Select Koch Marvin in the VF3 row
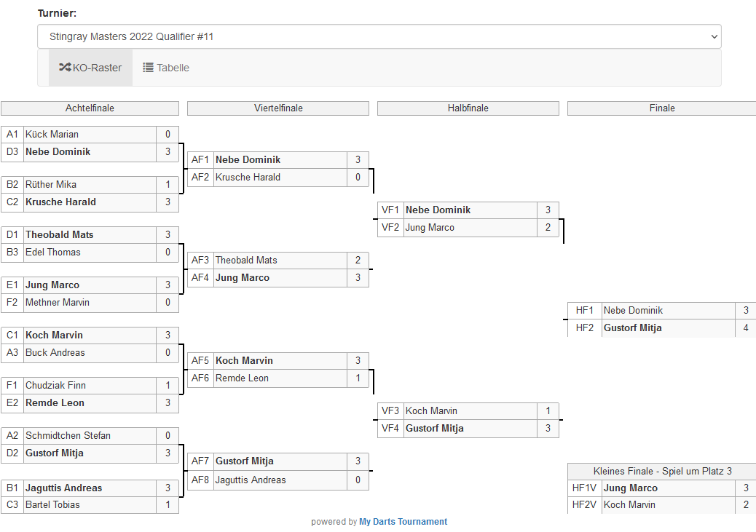Screen dimensions: 756x532 point(432,411)
